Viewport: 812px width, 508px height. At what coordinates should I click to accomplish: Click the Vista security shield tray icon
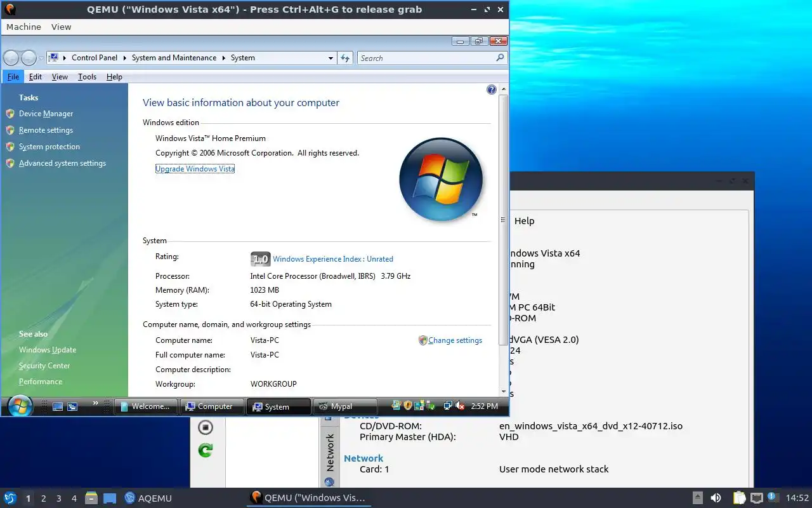pyautogui.click(x=408, y=406)
